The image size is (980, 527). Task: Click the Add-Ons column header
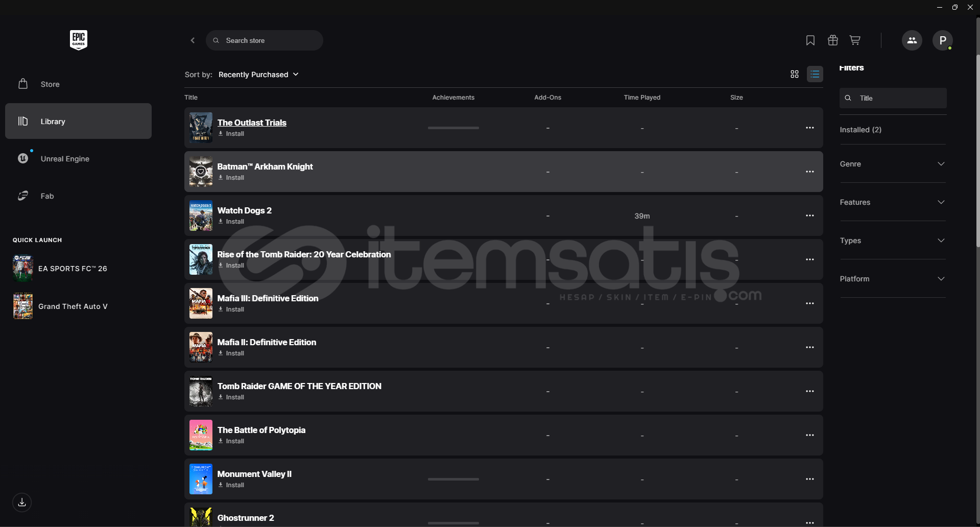[x=548, y=98]
